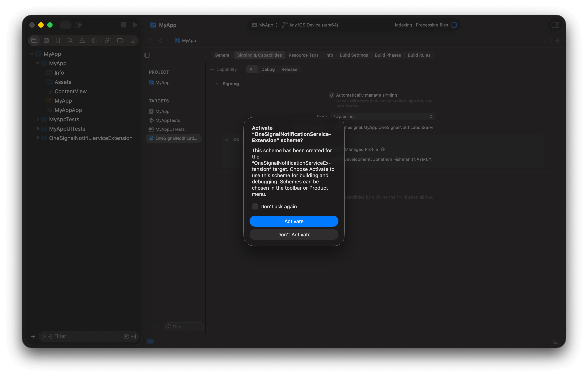Choose Don't Activate in the dialog

tap(294, 234)
